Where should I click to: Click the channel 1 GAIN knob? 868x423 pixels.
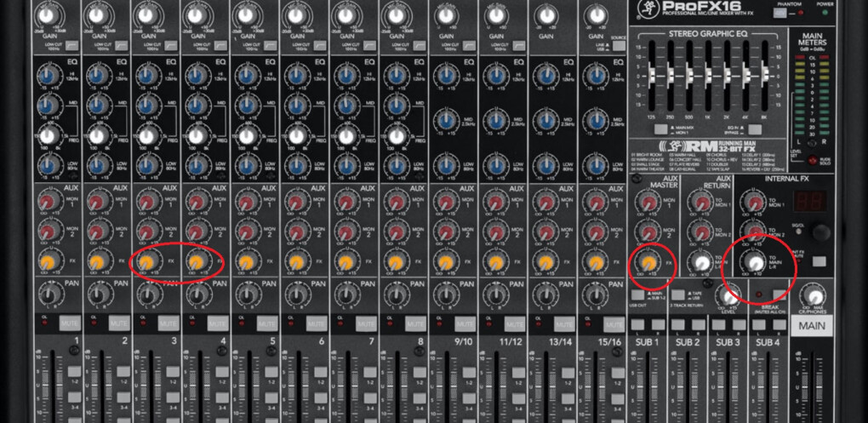click(47, 16)
